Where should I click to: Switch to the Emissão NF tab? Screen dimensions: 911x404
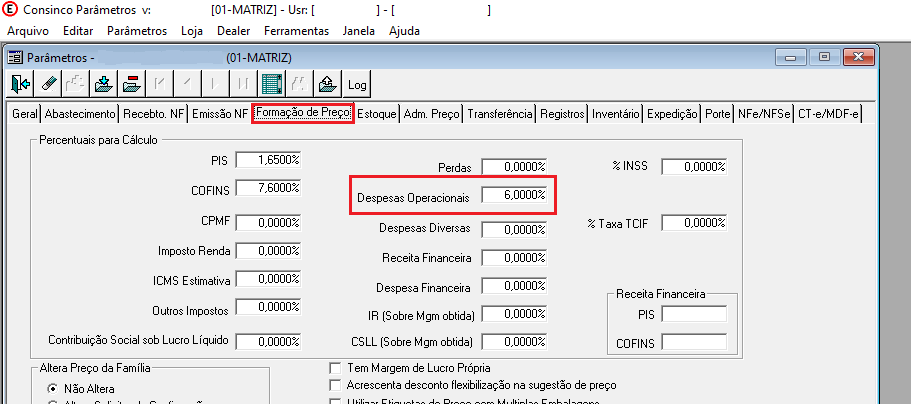coord(220,114)
